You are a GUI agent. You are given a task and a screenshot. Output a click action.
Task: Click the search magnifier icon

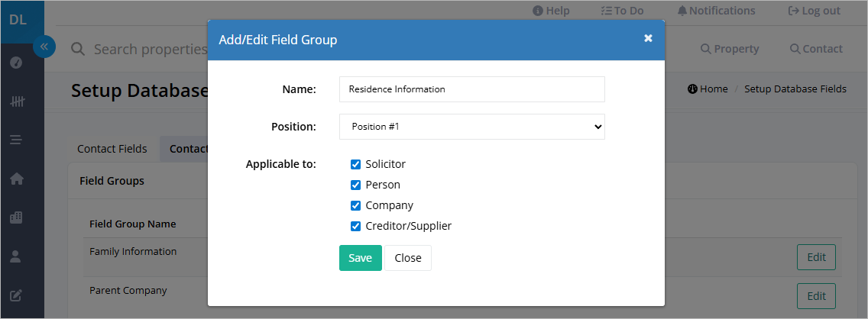point(78,49)
